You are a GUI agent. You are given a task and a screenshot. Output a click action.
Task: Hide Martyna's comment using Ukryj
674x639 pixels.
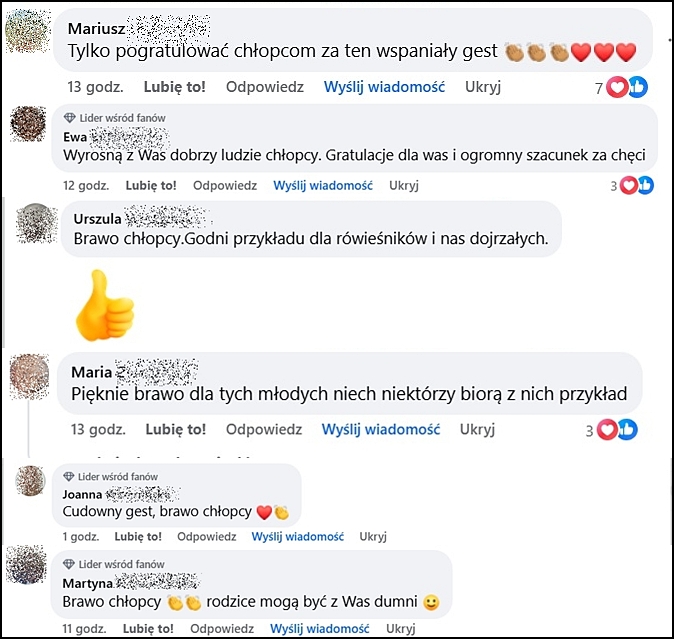coord(401,628)
